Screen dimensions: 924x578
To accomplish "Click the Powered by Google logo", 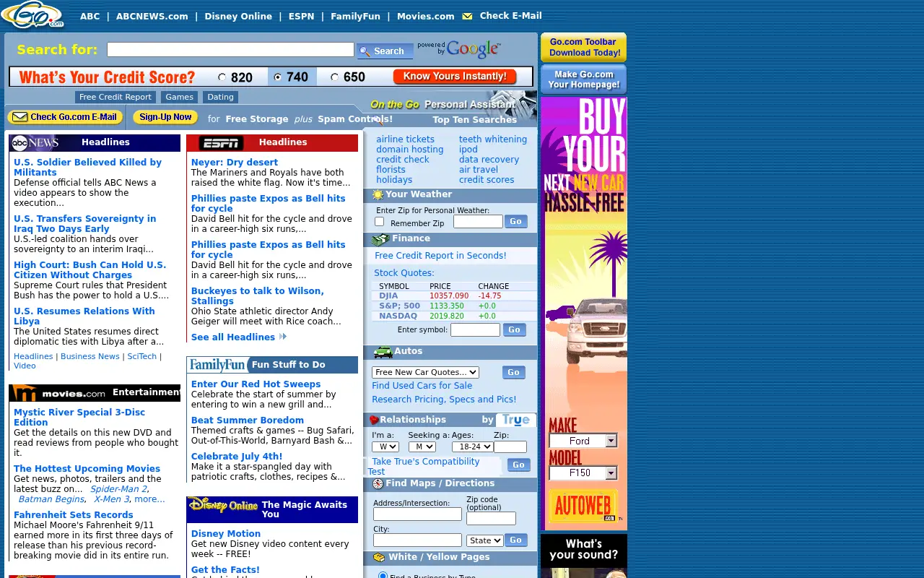I will pyautogui.click(x=459, y=49).
